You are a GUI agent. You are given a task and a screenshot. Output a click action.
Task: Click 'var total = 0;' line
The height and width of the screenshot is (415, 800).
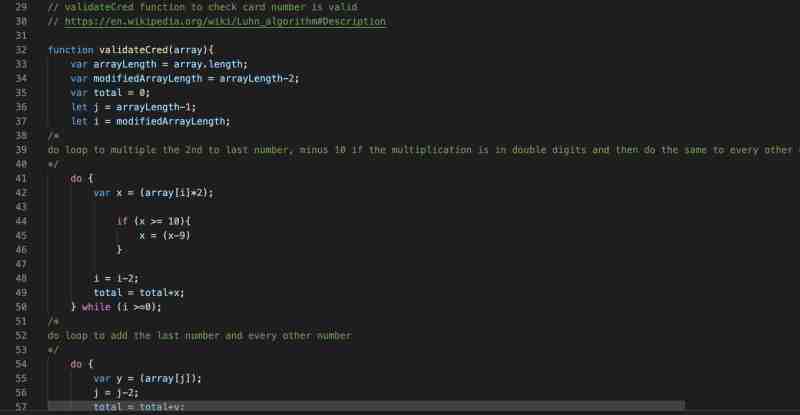coord(110,93)
